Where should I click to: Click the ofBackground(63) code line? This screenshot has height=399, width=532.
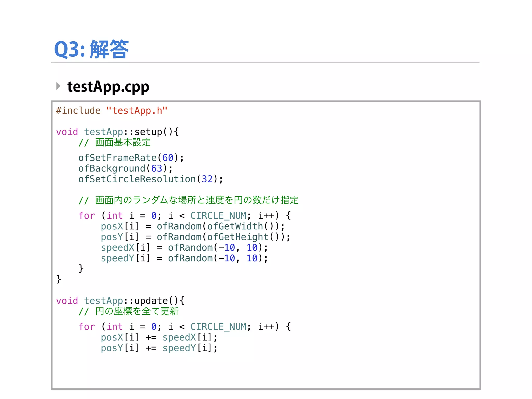[x=125, y=169]
